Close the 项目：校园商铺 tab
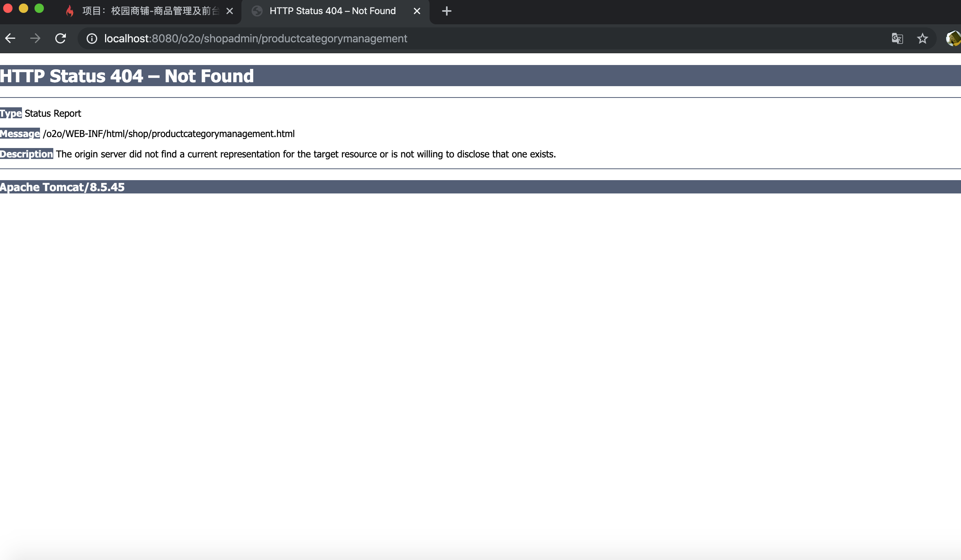Viewport: 961px width, 560px height. pos(230,11)
